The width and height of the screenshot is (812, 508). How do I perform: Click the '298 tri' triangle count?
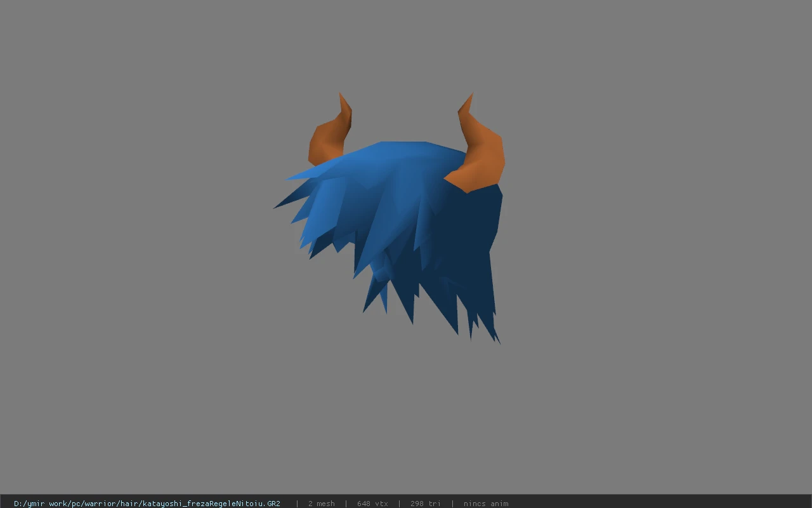pos(426,504)
